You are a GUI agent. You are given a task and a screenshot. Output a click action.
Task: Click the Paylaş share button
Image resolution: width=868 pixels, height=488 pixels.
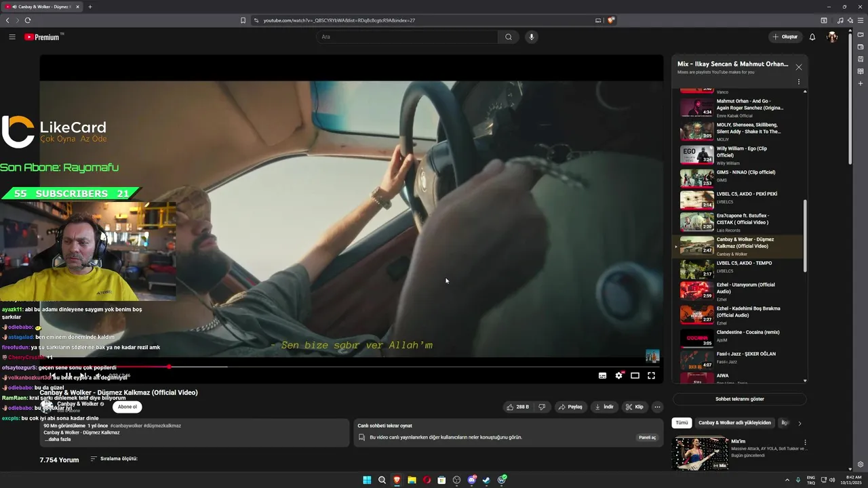(x=570, y=407)
